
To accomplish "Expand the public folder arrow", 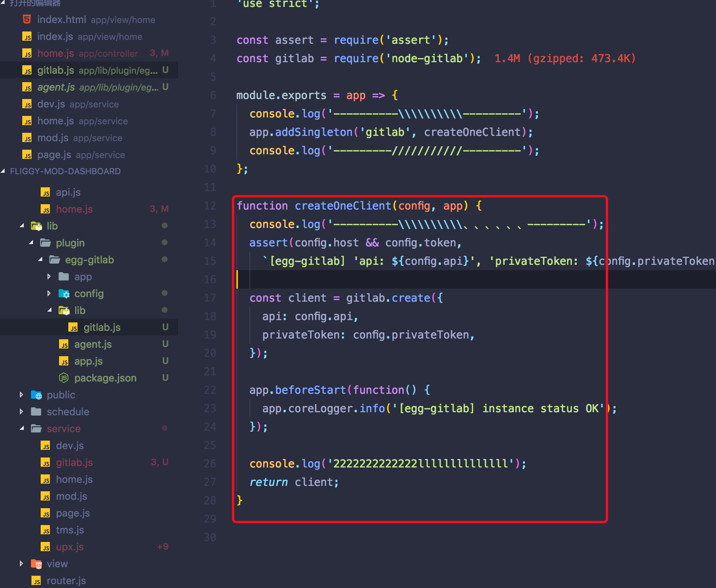I will (21, 395).
